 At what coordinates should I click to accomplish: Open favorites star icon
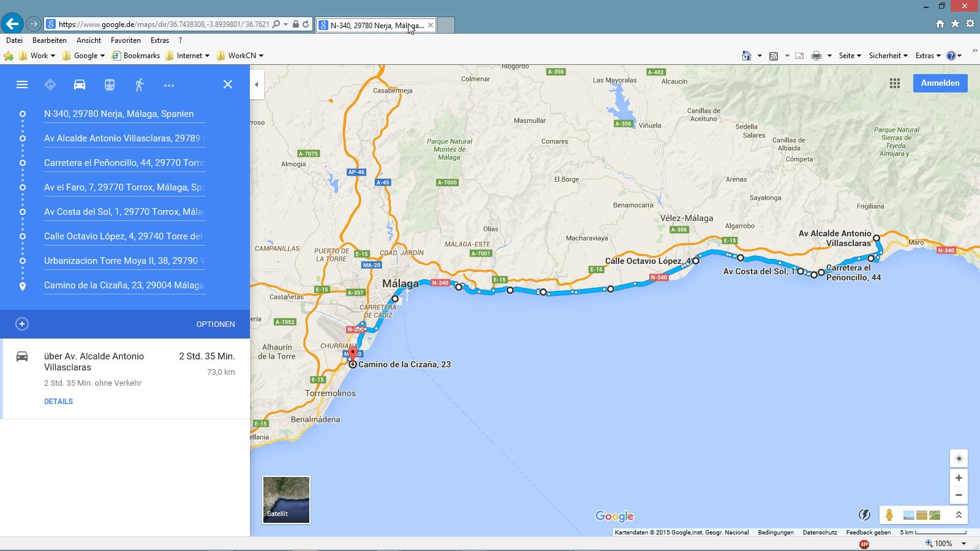[955, 24]
